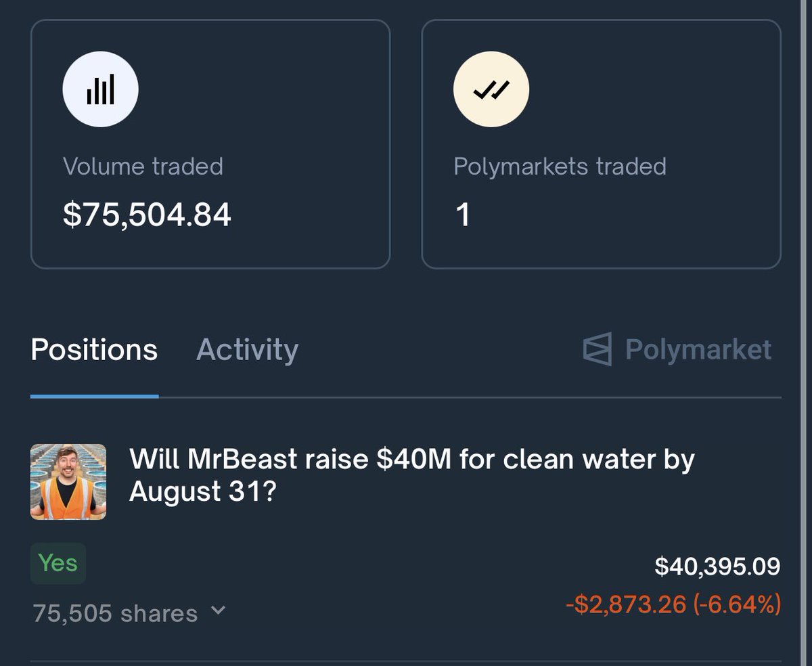Image resolution: width=812 pixels, height=666 pixels.
Task: Click the 75,505 shares text
Action: click(x=115, y=613)
